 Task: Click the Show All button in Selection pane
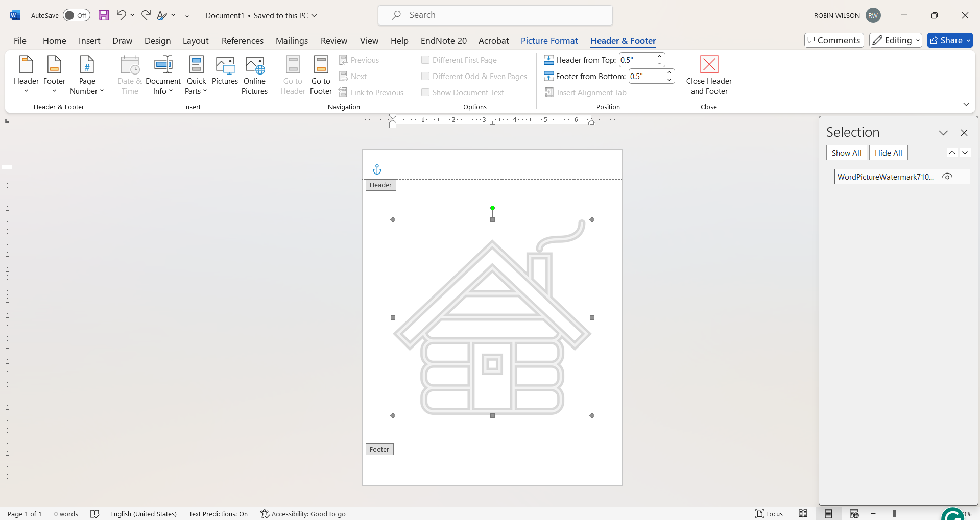pos(846,152)
